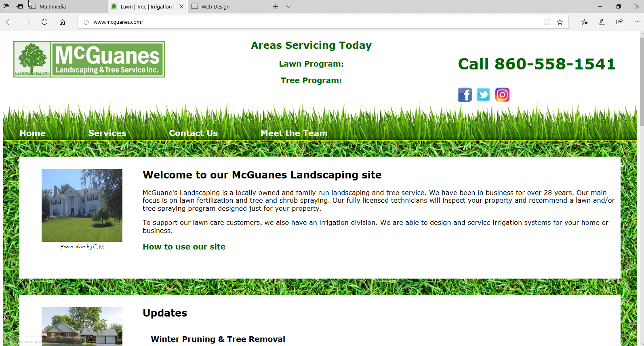Image resolution: width=644 pixels, height=346 pixels.
Task: Click the Welcome to our McGuanes Landscaping heading
Action: pos(262,175)
